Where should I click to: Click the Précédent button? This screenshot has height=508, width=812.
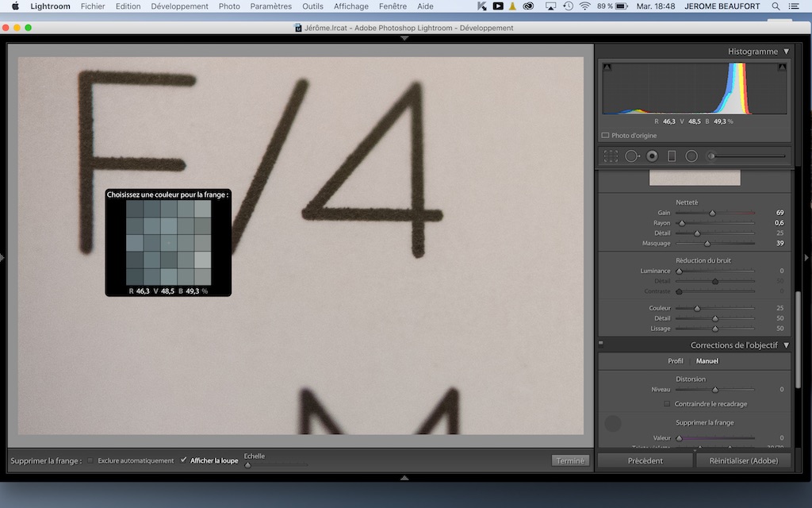tap(645, 460)
